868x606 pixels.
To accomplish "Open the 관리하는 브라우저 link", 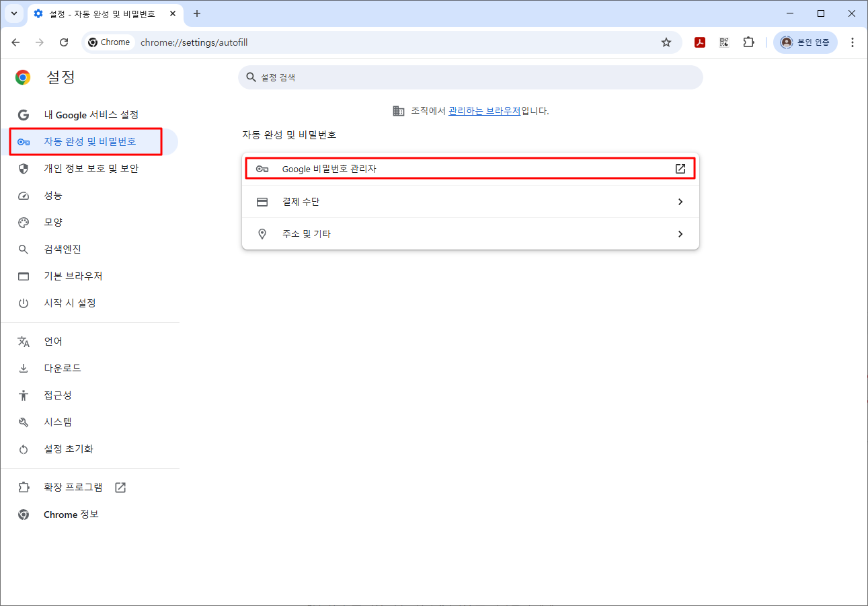I will (x=484, y=111).
